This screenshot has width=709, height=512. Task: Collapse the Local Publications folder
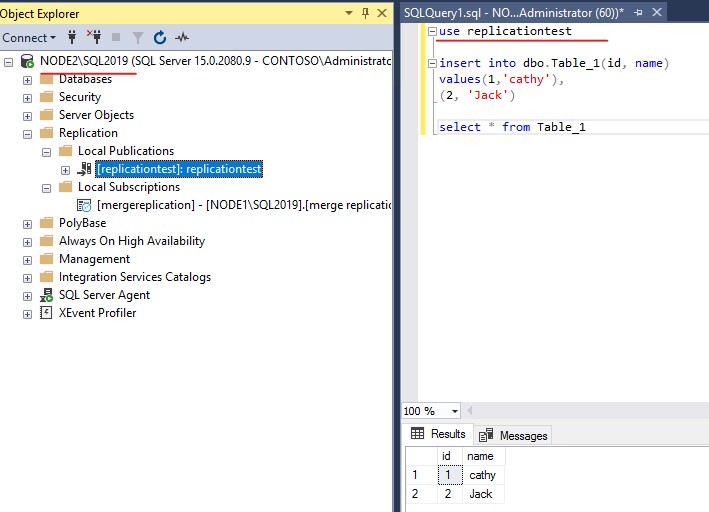(47, 152)
